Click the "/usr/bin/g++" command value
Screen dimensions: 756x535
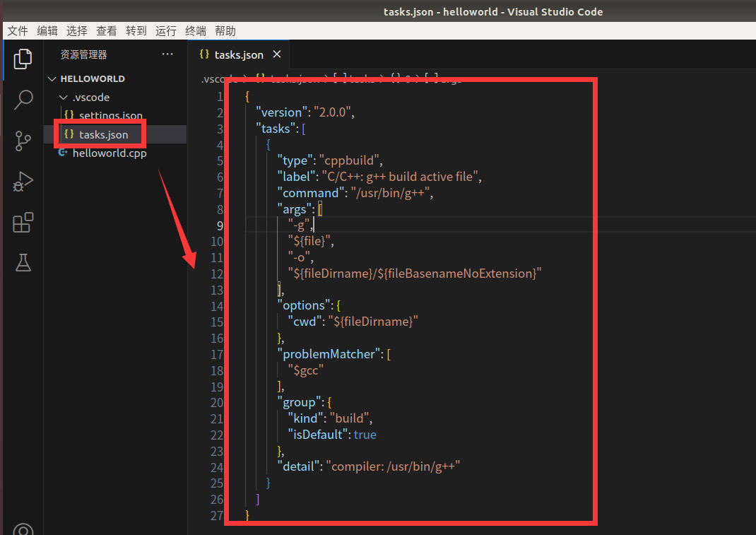pyautogui.click(x=390, y=193)
